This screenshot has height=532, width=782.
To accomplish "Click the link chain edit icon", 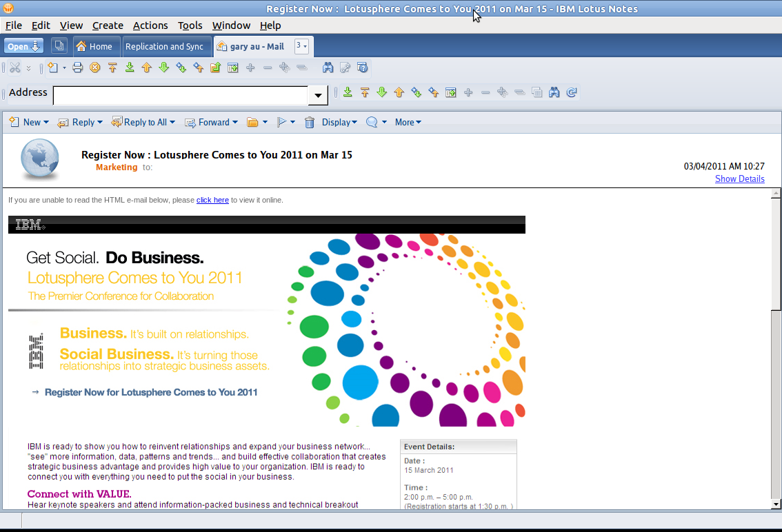I will [x=345, y=68].
